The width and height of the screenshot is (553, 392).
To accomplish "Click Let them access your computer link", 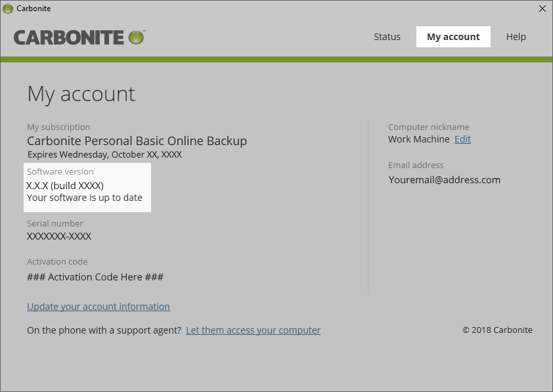I will [x=253, y=330].
